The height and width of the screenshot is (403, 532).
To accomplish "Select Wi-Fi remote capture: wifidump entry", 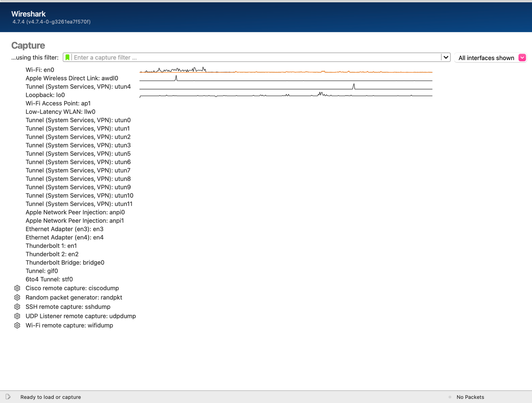I will (x=69, y=325).
